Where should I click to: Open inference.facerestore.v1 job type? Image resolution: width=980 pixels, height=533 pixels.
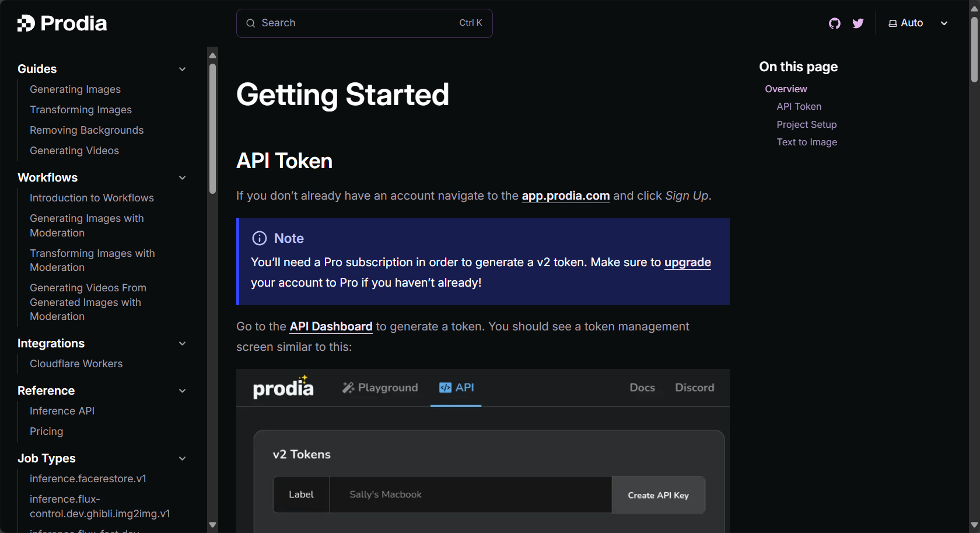88,479
